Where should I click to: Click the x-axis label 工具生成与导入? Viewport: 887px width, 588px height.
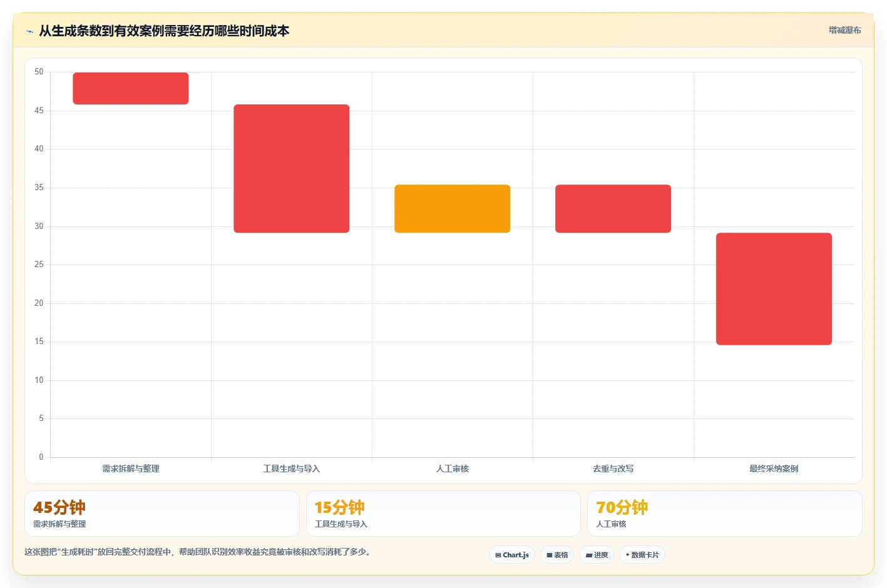click(x=292, y=469)
